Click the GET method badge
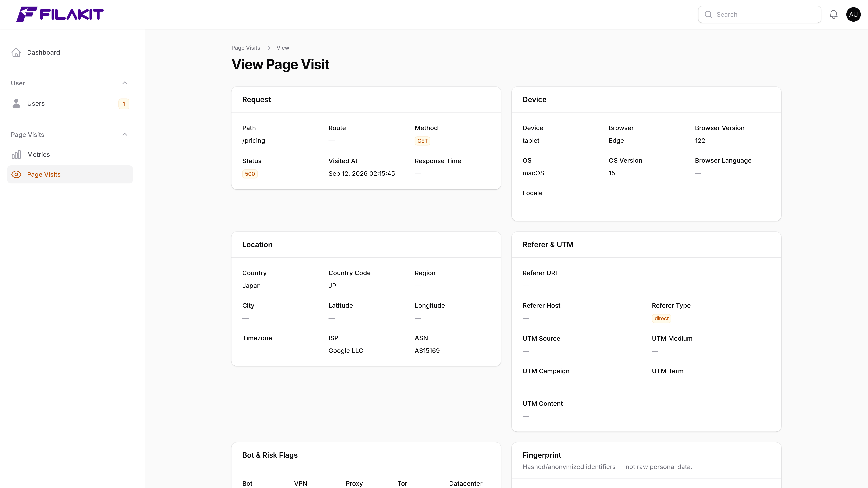The image size is (868, 488). [x=422, y=141]
